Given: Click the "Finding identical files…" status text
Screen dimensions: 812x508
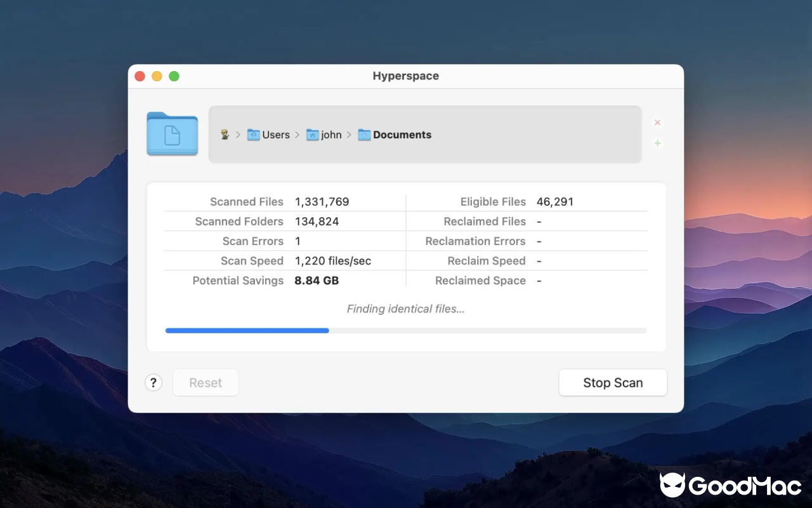Looking at the screenshot, I should (406, 309).
